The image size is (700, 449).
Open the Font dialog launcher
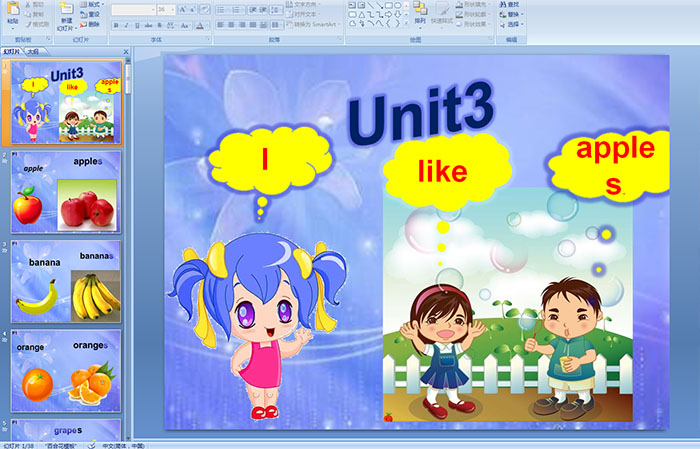click(x=208, y=39)
